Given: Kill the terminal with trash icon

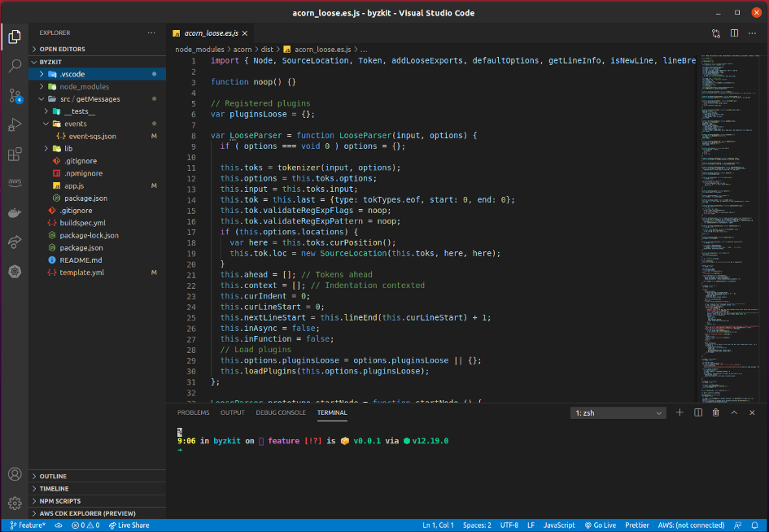Looking at the screenshot, I should [x=715, y=413].
